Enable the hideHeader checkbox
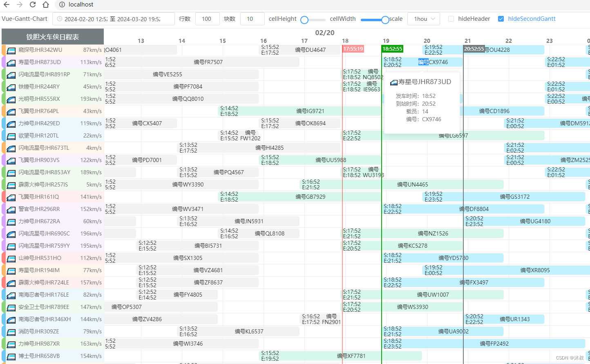Screen dimensions: 590x364 coord(451,19)
